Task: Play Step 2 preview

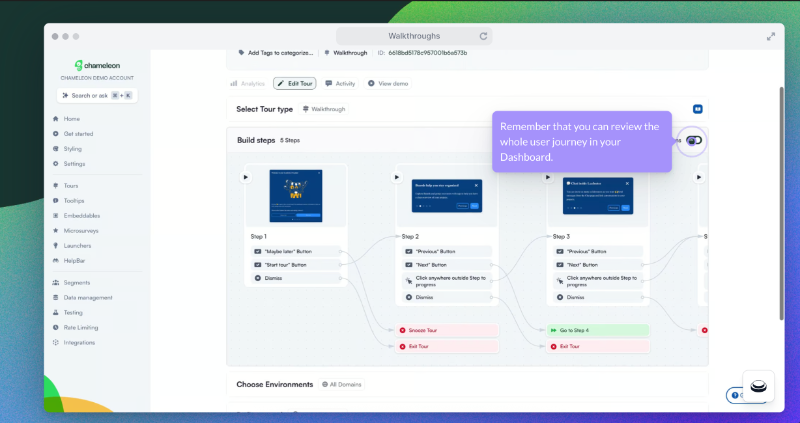Action: pyautogui.click(x=396, y=177)
